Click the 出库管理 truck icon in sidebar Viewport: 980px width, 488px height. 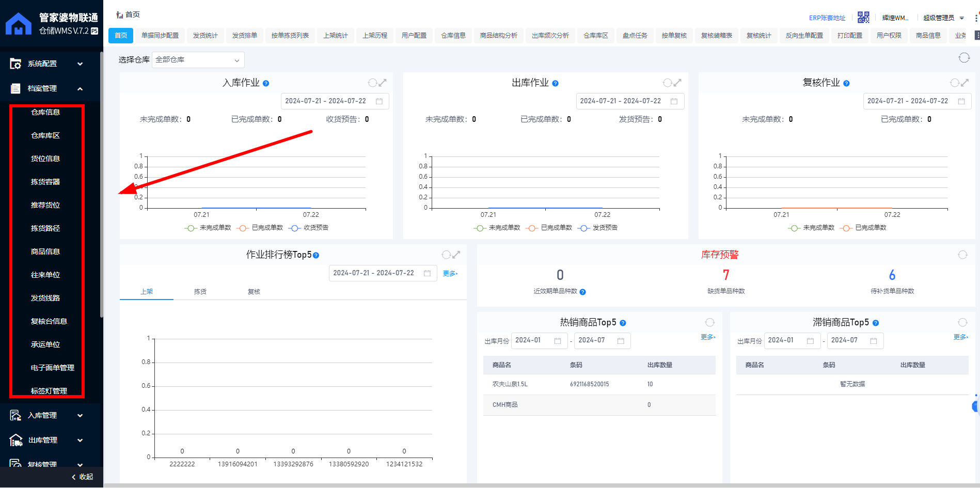(16, 440)
